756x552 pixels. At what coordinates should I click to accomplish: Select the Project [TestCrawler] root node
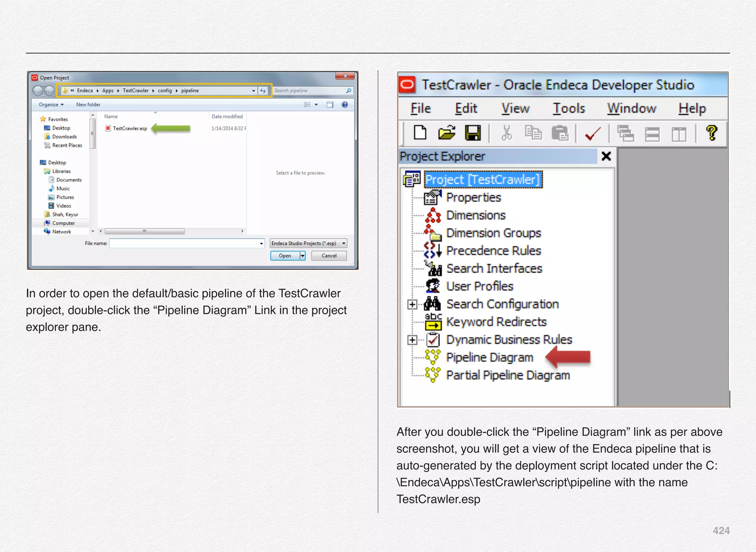483,180
